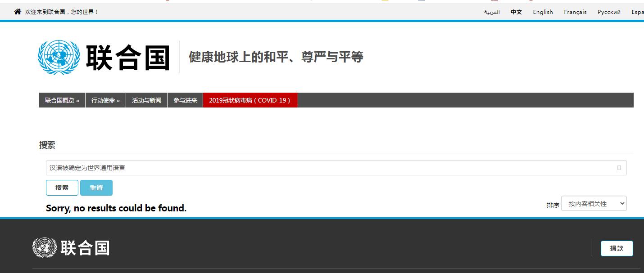
Task: Click into the search text field
Action: tap(336, 168)
